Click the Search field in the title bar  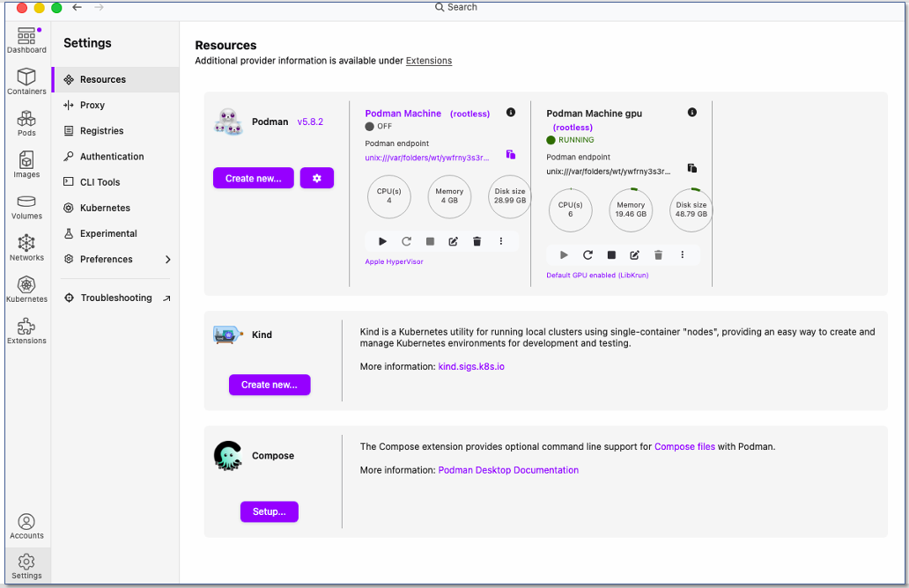(456, 8)
